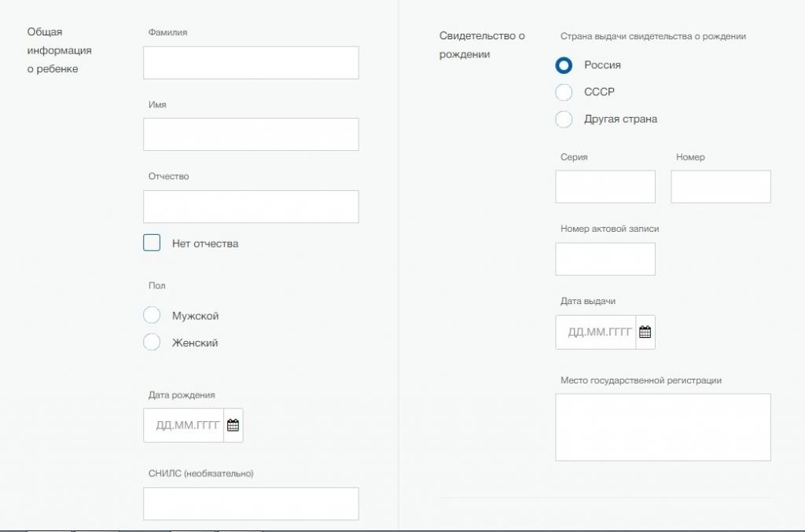805x532 pixels.
Task: Select Россия as birth certificate country
Action: point(564,65)
